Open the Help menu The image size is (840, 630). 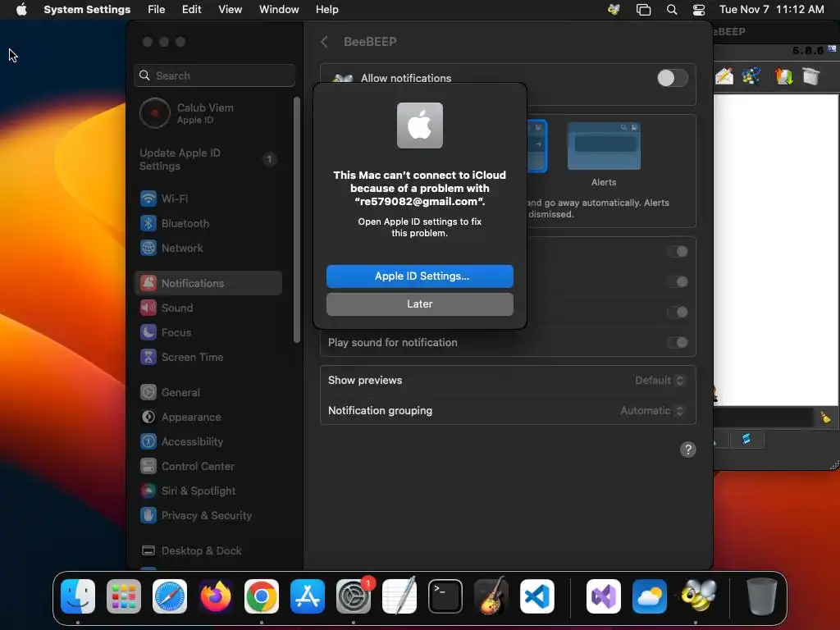[x=326, y=10]
